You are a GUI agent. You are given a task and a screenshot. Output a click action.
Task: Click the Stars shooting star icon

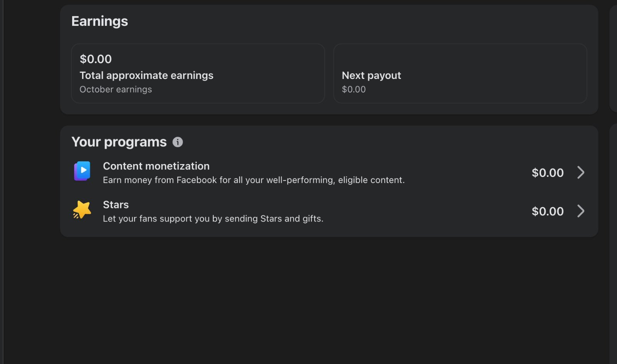82,210
